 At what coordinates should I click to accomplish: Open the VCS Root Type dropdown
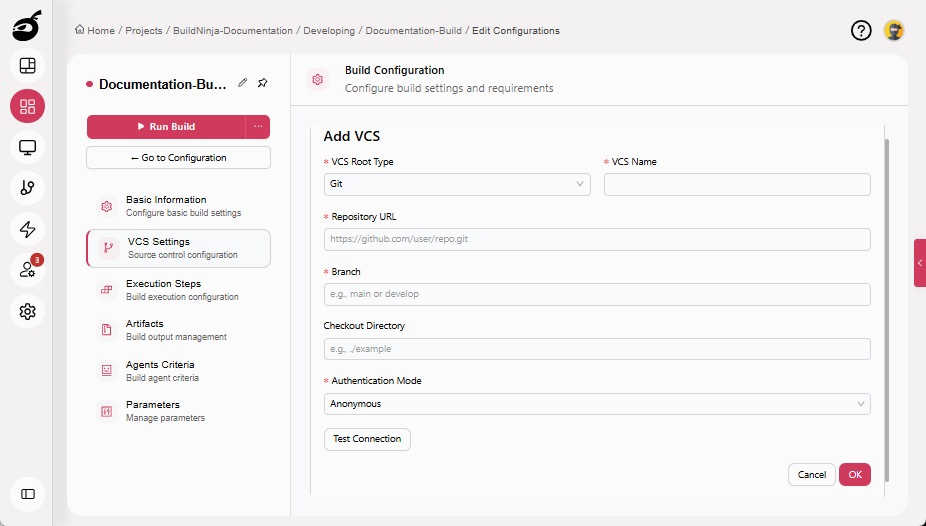(457, 184)
